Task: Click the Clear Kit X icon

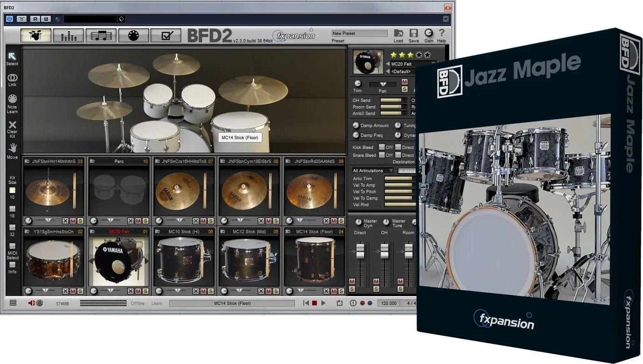Action: [12, 124]
